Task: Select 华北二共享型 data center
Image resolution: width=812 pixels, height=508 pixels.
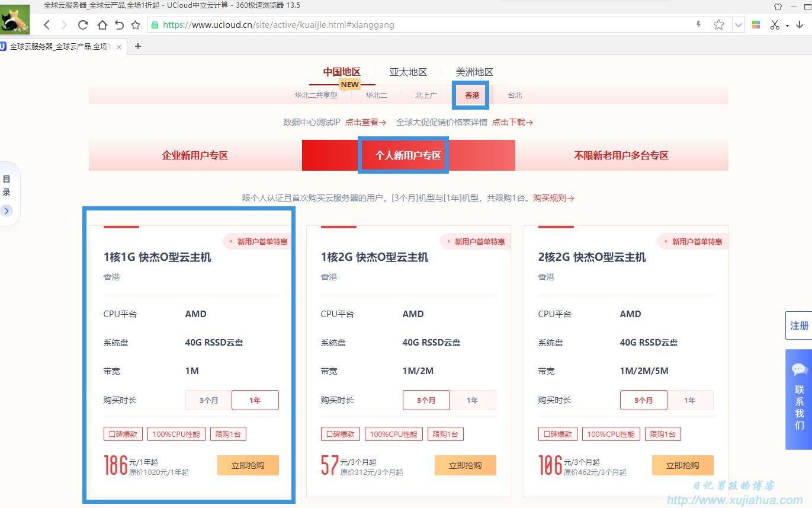Action: pyautogui.click(x=316, y=95)
